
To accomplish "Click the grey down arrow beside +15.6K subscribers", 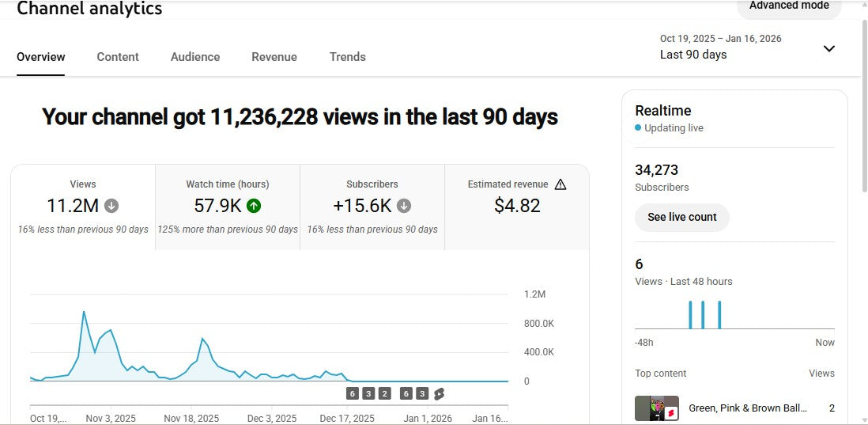I will 404,206.
